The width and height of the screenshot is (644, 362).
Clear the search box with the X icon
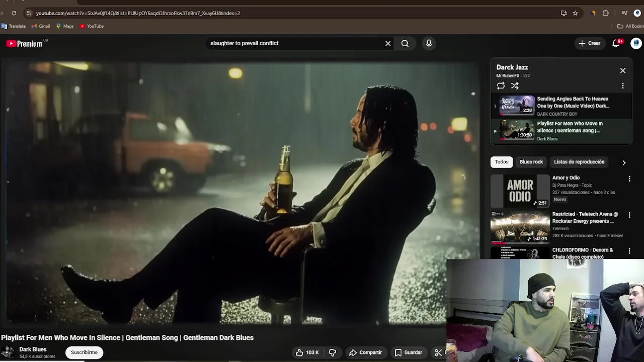[388, 43]
